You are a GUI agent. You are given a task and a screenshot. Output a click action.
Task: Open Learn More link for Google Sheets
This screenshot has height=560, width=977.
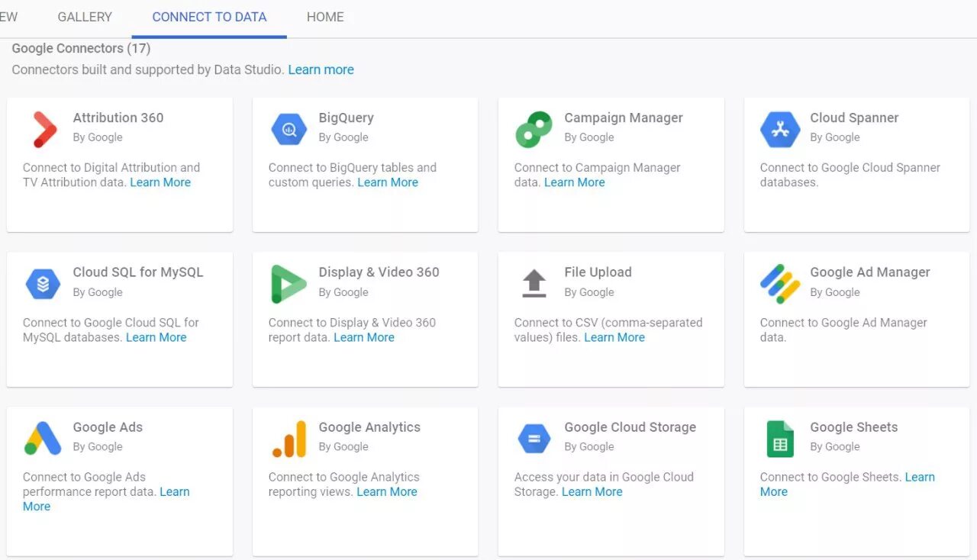(x=847, y=484)
